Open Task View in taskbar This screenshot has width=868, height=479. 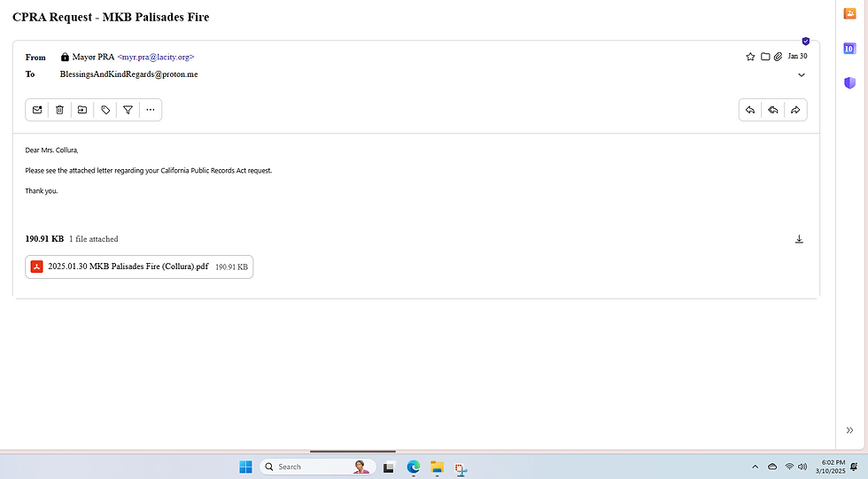tap(389, 467)
